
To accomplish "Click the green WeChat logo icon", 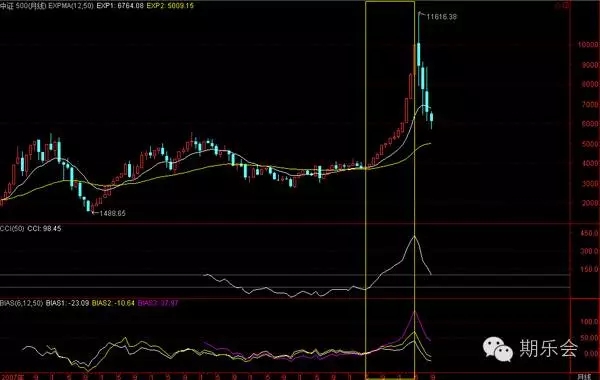I will [x=497, y=349].
